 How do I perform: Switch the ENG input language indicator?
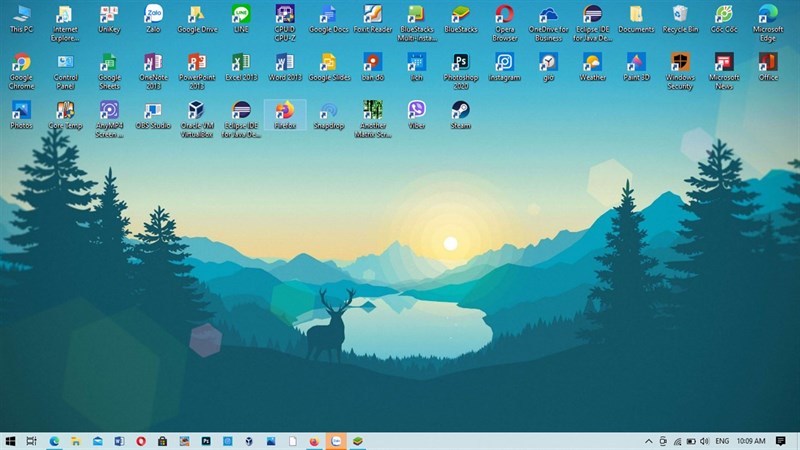point(722,441)
